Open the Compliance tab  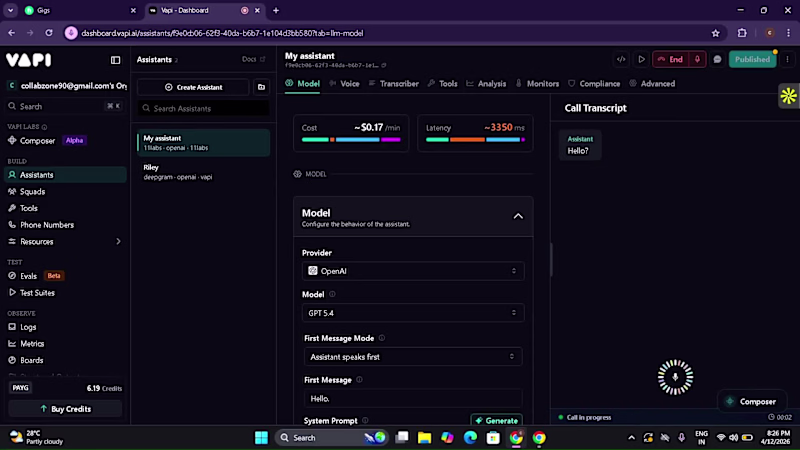(x=594, y=83)
